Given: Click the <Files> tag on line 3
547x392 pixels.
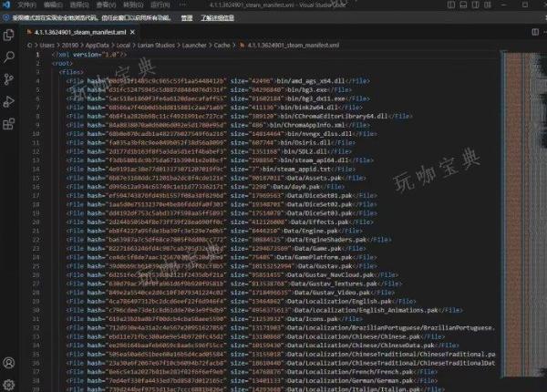Looking at the screenshot, I should 71,72.
